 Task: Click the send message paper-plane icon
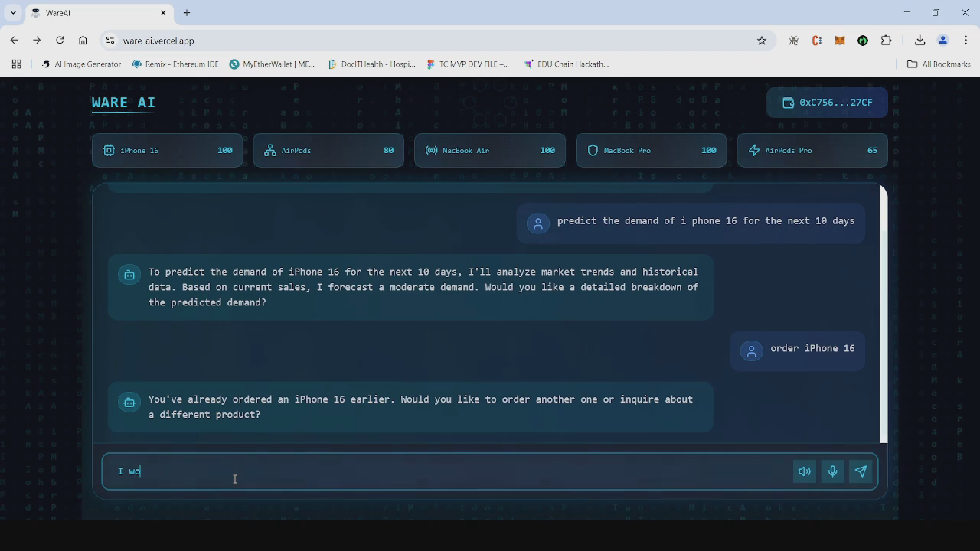tap(861, 471)
